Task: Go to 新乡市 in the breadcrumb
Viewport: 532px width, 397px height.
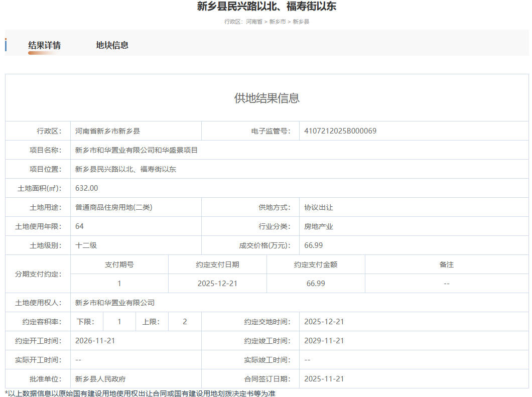Action: 278,22
